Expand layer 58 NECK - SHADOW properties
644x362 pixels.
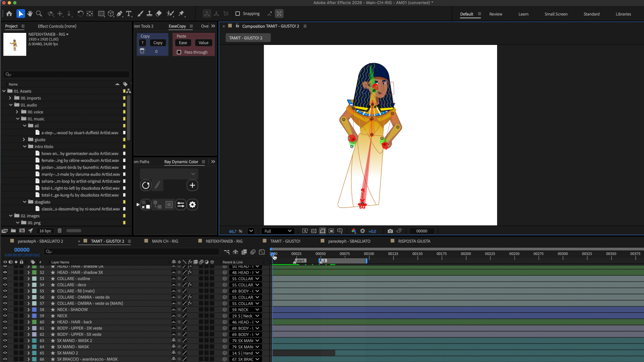[x=29, y=310]
